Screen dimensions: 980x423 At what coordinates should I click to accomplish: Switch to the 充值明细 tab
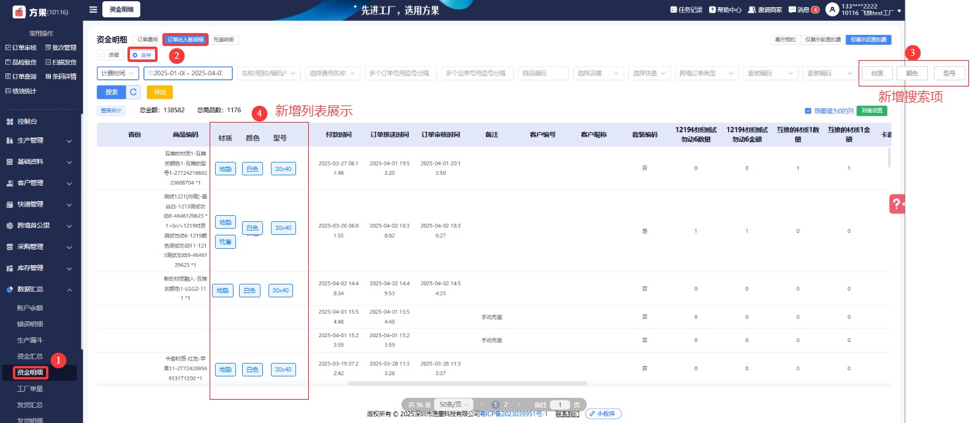click(x=224, y=40)
